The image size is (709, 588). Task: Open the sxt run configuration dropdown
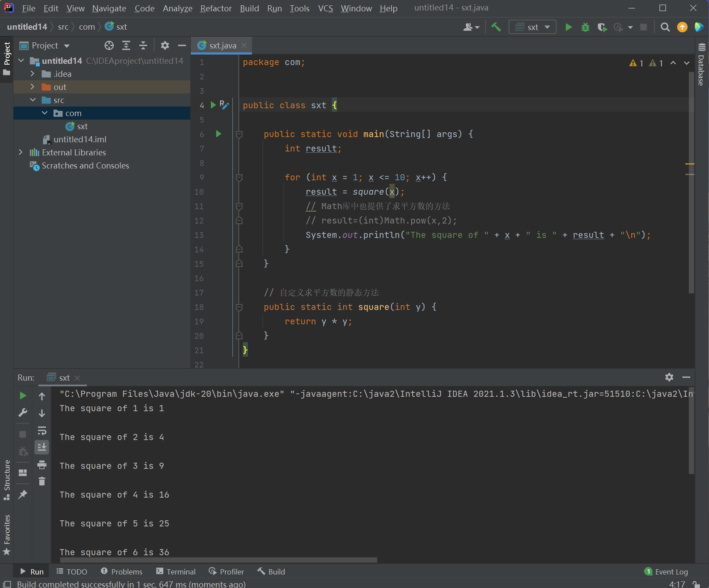532,27
